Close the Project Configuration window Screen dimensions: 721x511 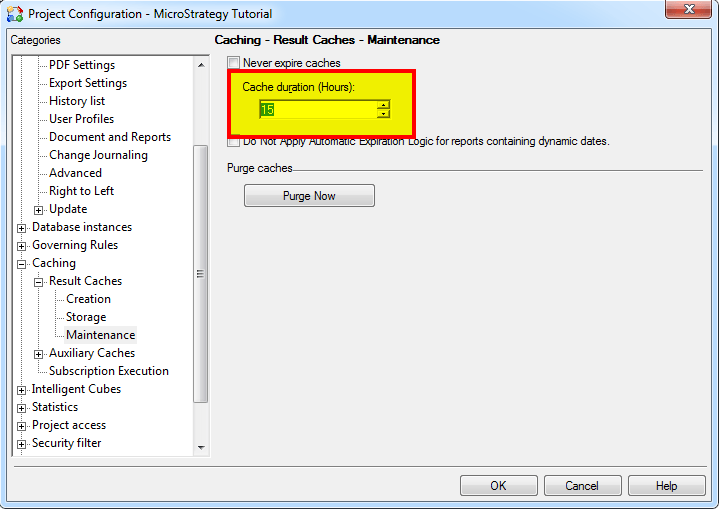(x=688, y=11)
